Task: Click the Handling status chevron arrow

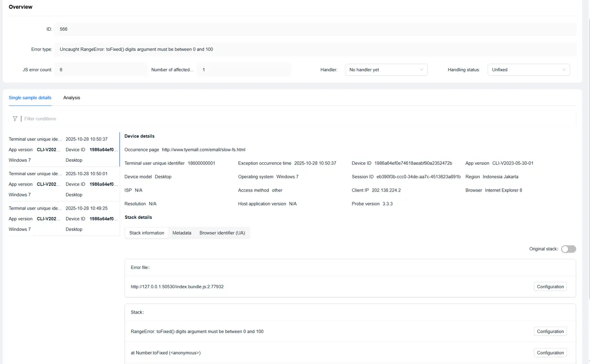Action: [564, 70]
